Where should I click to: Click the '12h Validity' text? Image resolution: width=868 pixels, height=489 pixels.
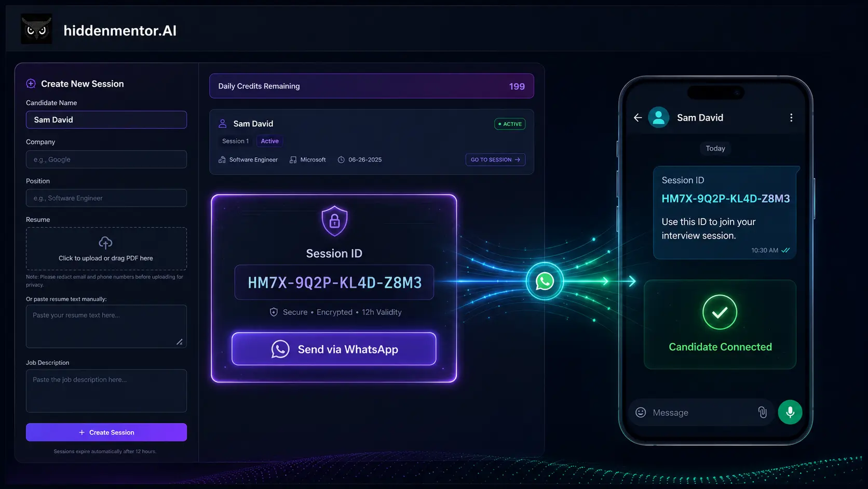point(382,312)
